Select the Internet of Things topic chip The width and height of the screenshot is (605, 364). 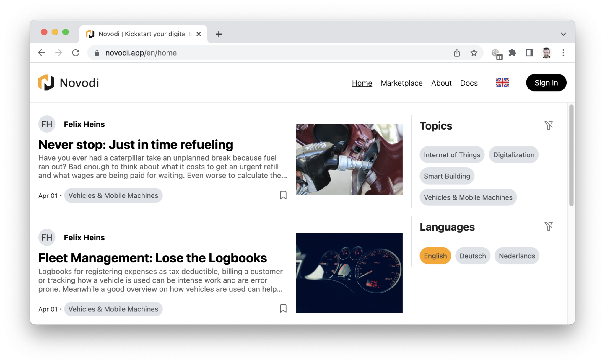pyautogui.click(x=452, y=155)
